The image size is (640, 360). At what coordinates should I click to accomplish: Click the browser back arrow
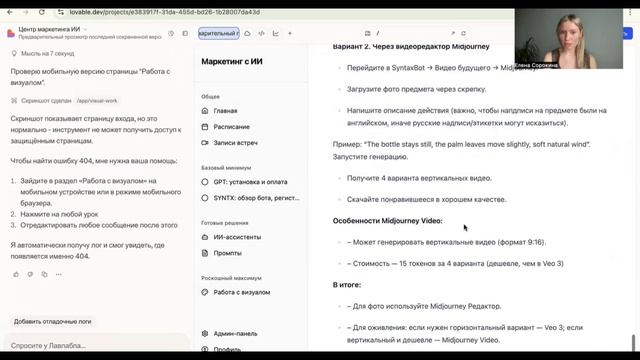point(10,12)
